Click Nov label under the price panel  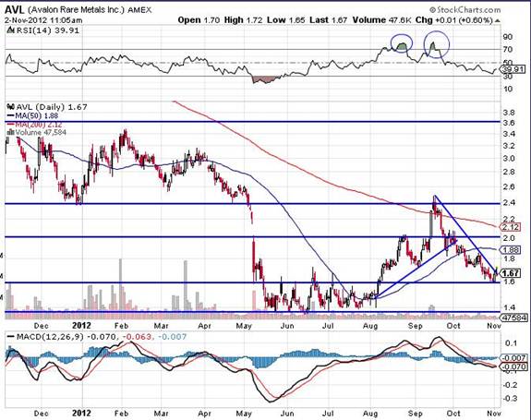point(494,326)
